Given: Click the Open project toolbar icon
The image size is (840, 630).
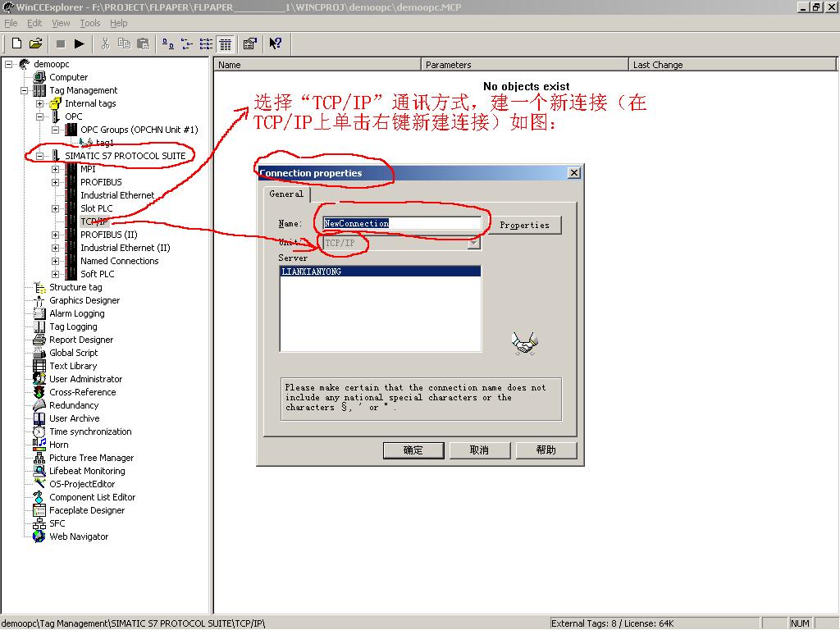Looking at the screenshot, I should point(35,43).
